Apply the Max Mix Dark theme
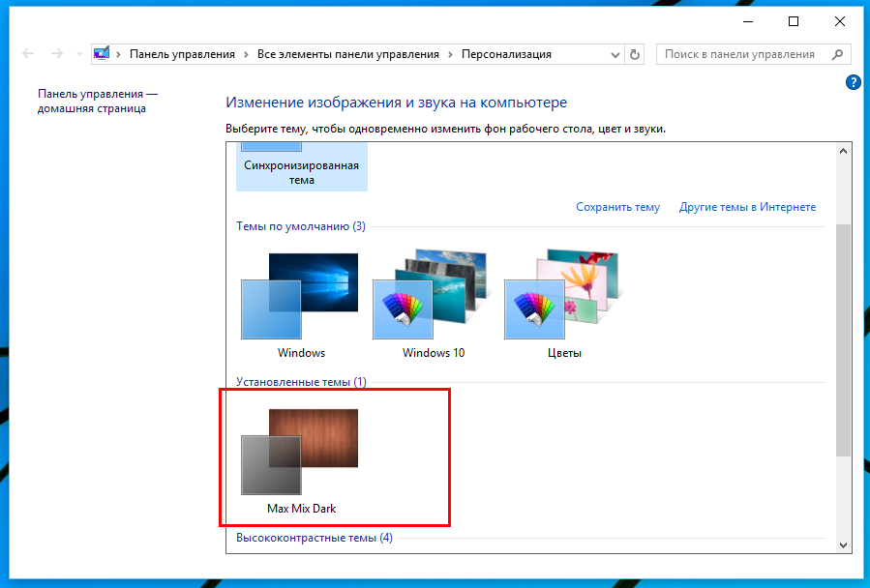This screenshot has width=870, height=588. 300,460
